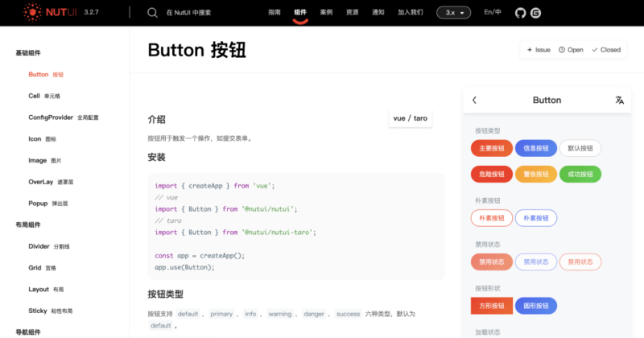The width and height of the screenshot is (644, 338).
Task: Select Sticky 粘性布局 in sidebar
Action: click(51, 311)
